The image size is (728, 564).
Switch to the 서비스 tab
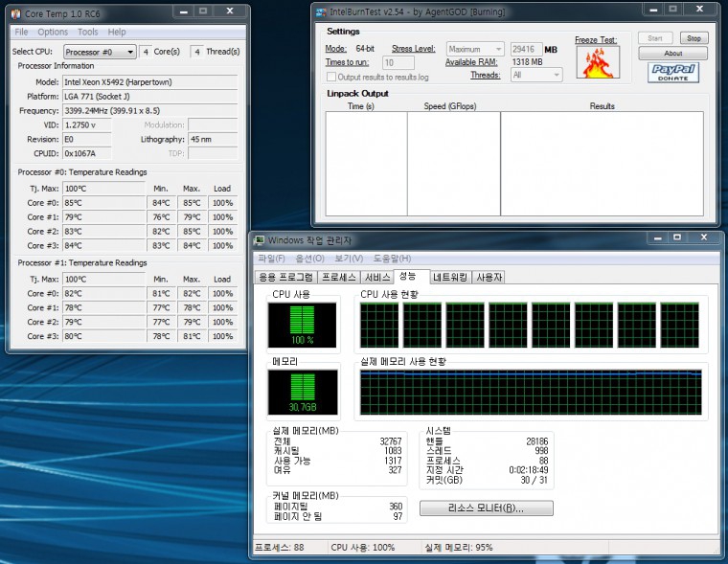tap(377, 277)
